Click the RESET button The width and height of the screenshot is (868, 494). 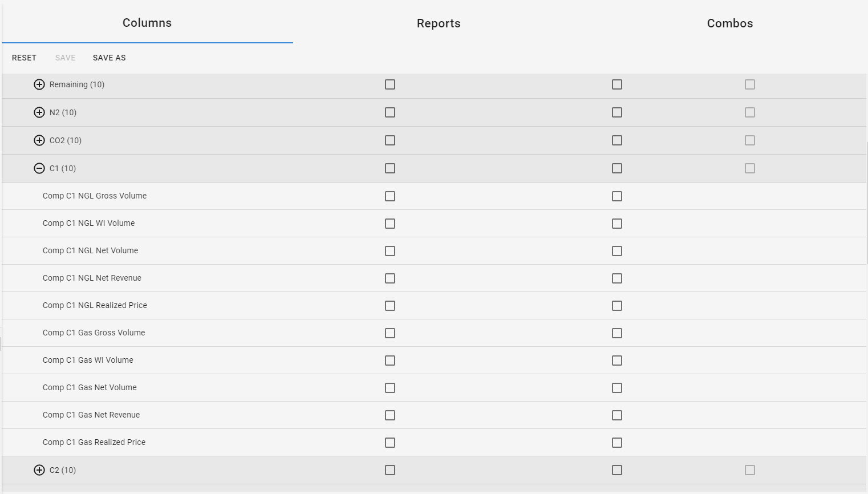tap(24, 58)
